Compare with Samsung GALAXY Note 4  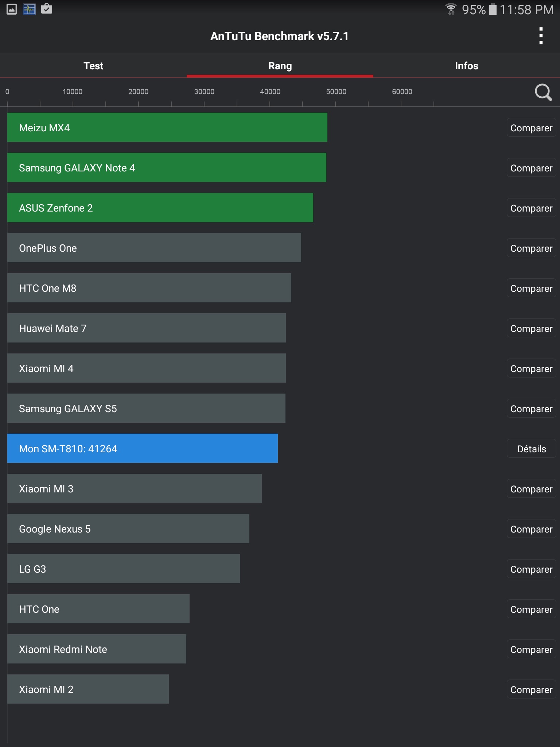click(531, 168)
